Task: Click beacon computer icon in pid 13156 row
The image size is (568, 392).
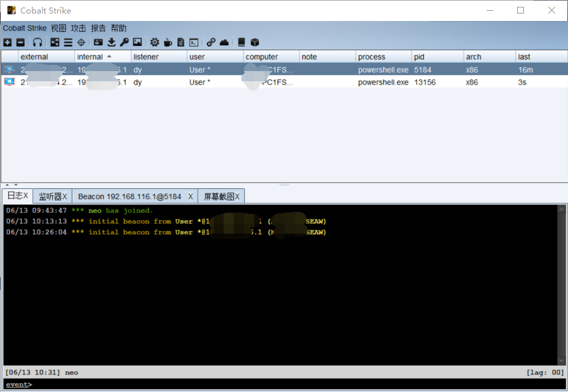Action: 9,82
